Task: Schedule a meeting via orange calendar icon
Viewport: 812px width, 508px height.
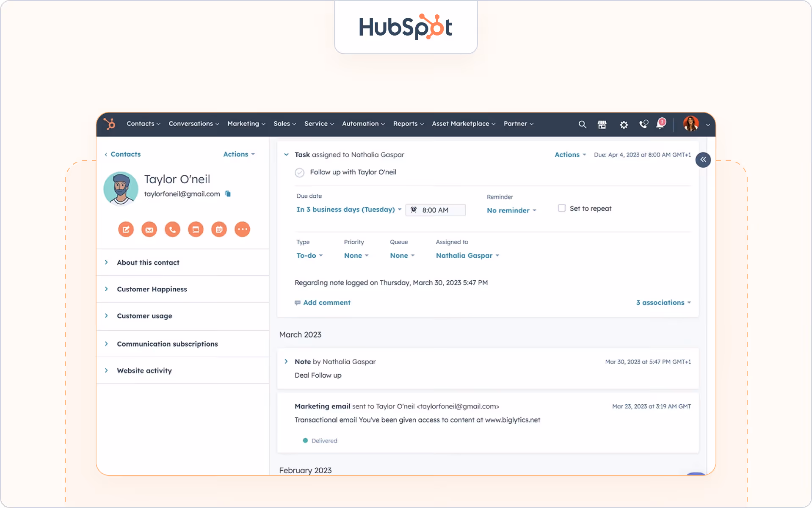Action: click(219, 229)
